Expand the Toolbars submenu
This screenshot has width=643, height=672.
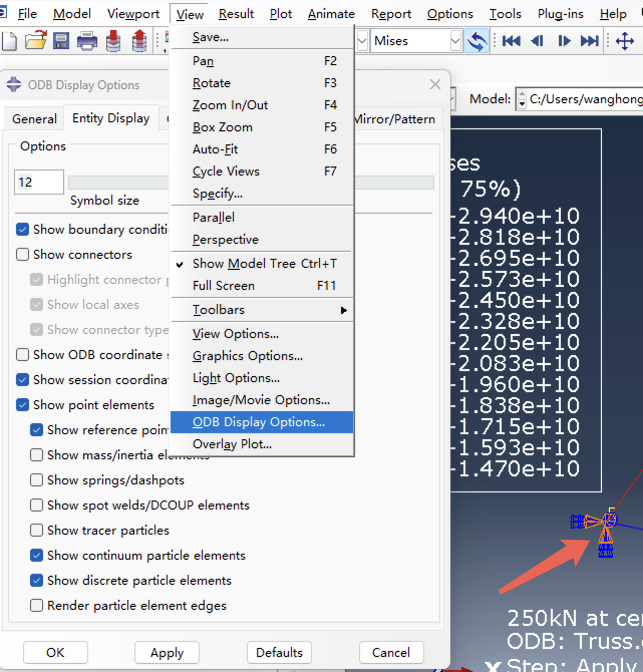[x=261, y=310]
